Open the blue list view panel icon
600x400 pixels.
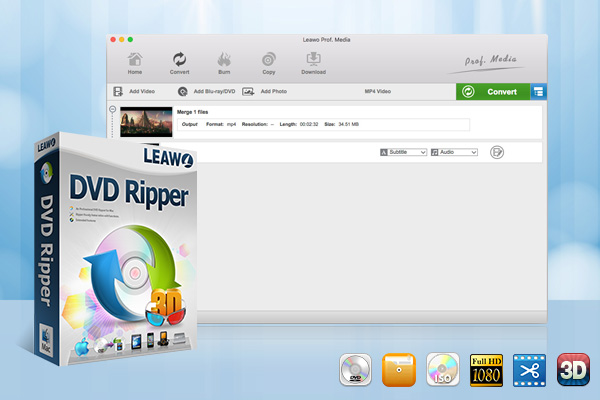538,92
